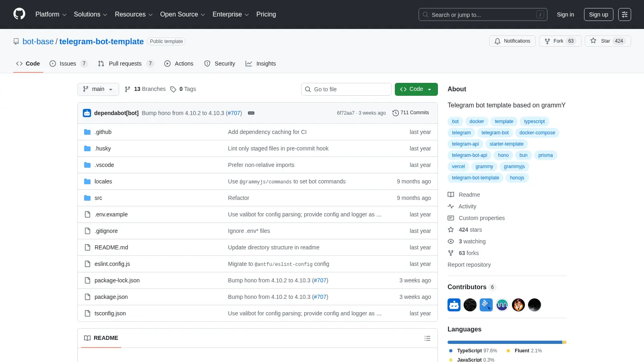The height and width of the screenshot is (362, 644).
Task: Switch to the Pull requests tab
Action: 126,64
